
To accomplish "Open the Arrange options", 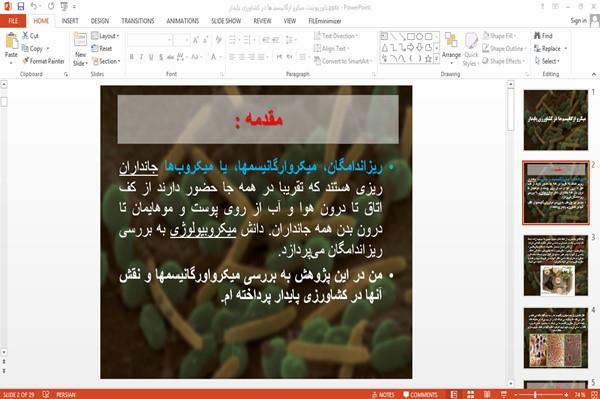I will [451, 49].
